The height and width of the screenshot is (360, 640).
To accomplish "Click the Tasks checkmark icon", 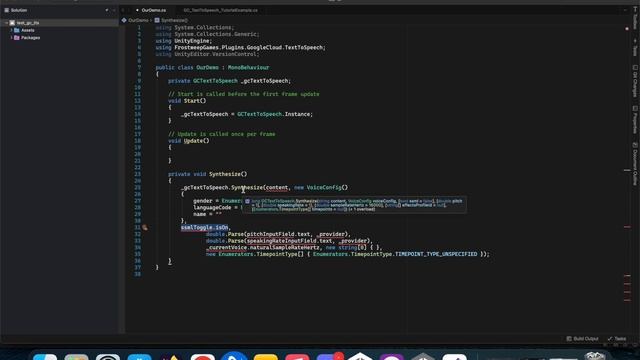I will pyautogui.click(x=610, y=339).
